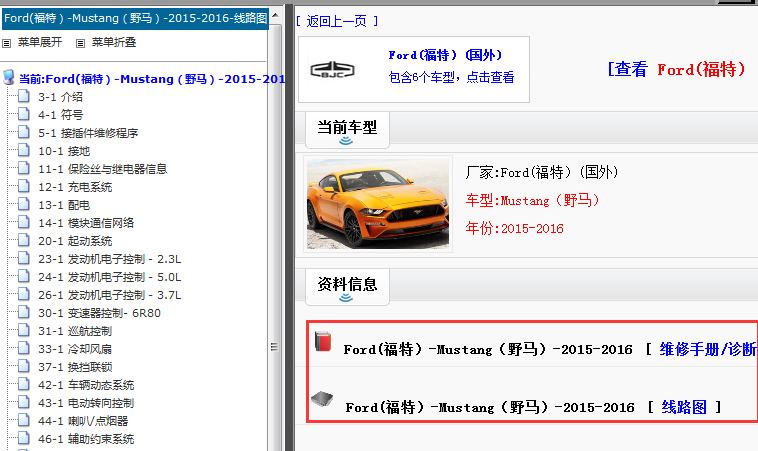Screen dimensions: 758x451
Task: Open page icon for 23-1 发动机电子控制 2.3L
Action: (x=24, y=258)
